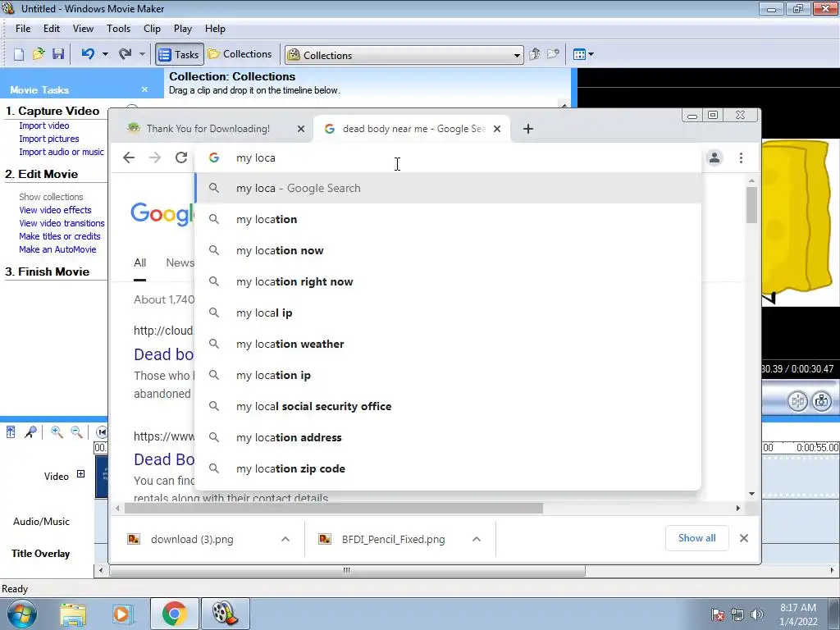The image size is (840, 630).
Task: Select the 'my location now' suggestion
Action: tap(448, 251)
